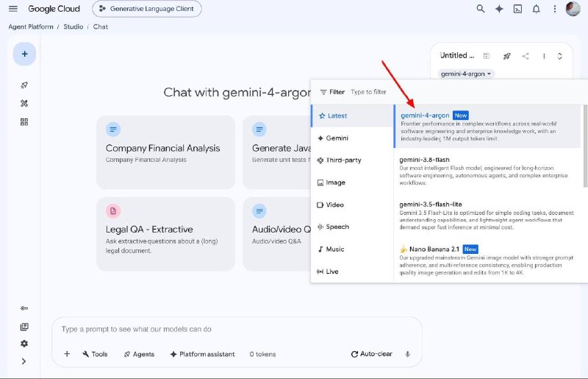Click the Google Cloud logo
The image size is (588, 379).
click(54, 9)
